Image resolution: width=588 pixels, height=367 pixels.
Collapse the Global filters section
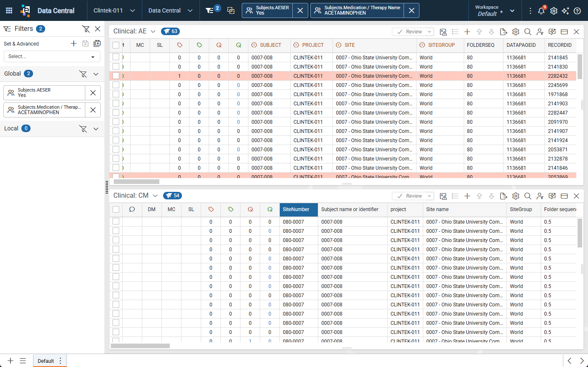(96, 74)
